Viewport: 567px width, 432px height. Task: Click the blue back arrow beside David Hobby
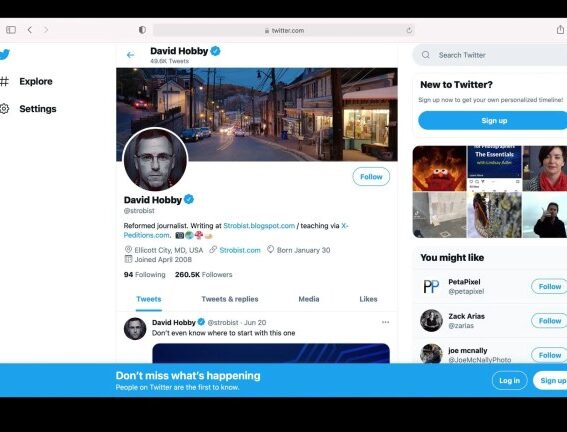coord(131,55)
